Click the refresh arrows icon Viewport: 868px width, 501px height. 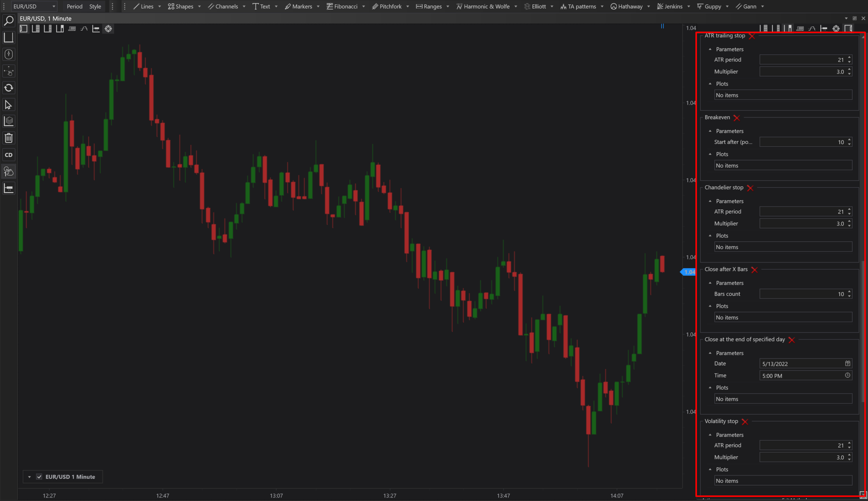[x=8, y=88]
